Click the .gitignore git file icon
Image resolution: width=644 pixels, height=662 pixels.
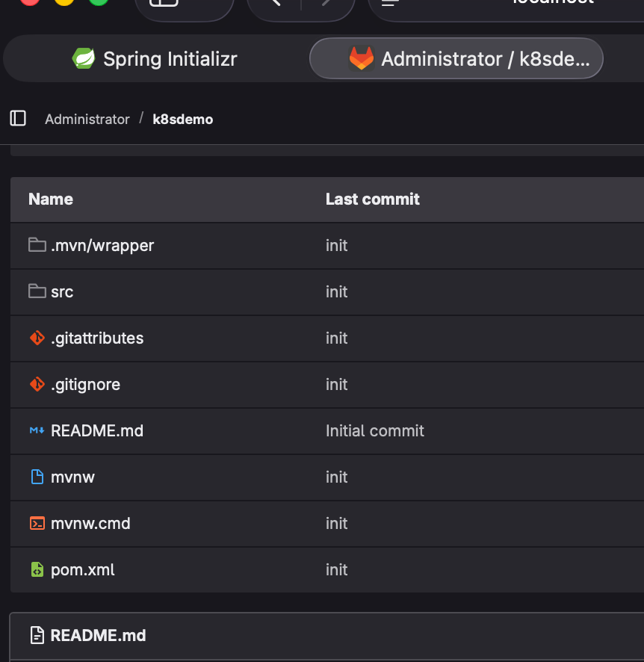(37, 384)
